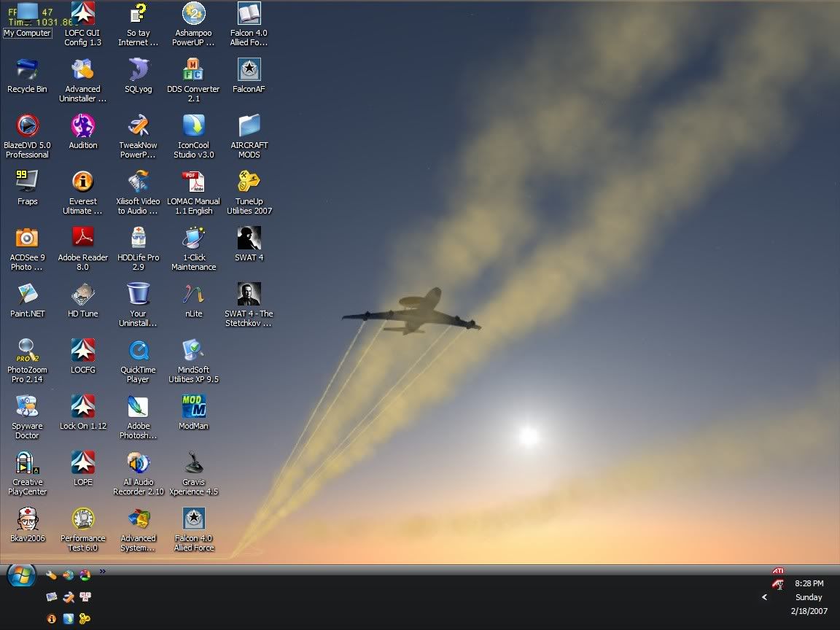Launch SWAT 4
Viewport: 840px width, 630px height.
pos(249,236)
